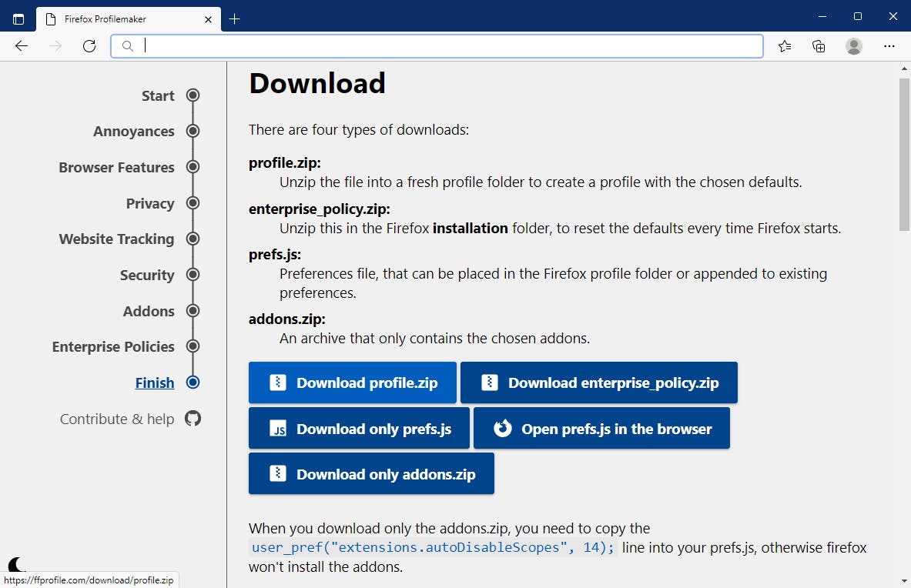This screenshot has height=588, width=911.
Task: Click the search magnifier icon in address bar
Action: point(128,46)
